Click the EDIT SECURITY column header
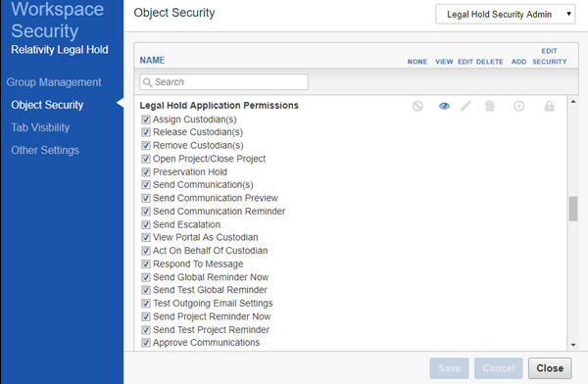The width and height of the screenshot is (588, 384). 550,56
